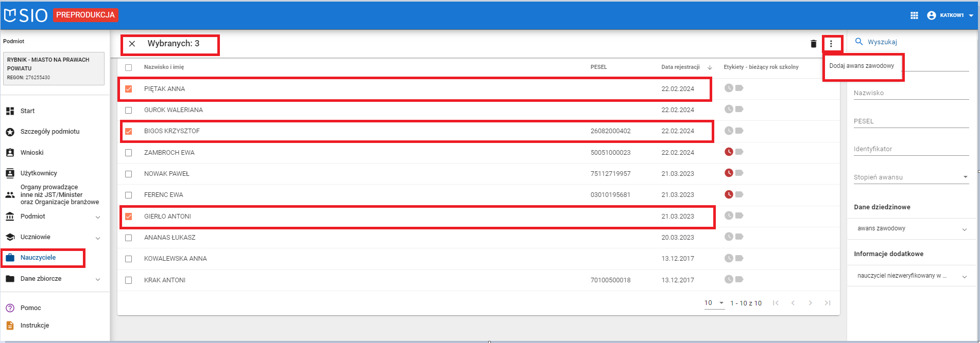
Task: Open the three-dot more options menu
Action: click(x=831, y=44)
